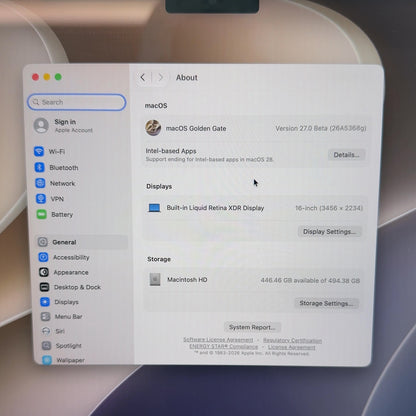Viewport: 416px width, 416px height.
Task: Click the green zoom window button
Action: tap(58, 77)
